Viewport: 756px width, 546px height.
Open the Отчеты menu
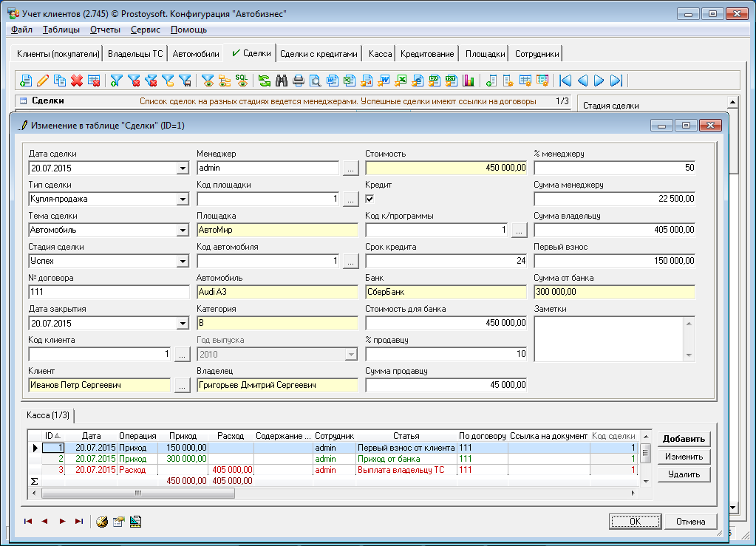(105, 30)
